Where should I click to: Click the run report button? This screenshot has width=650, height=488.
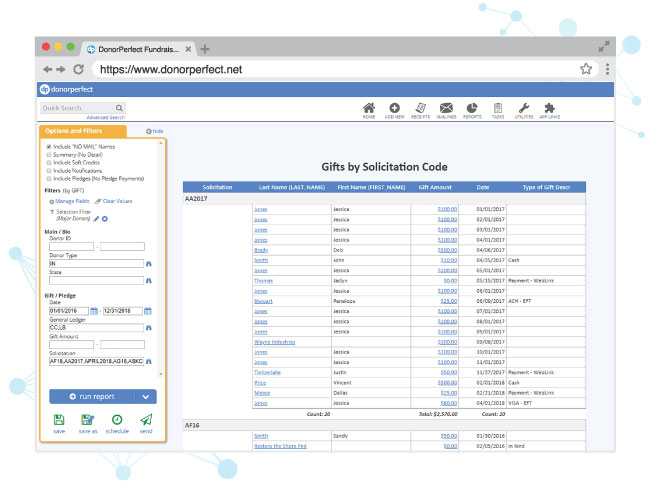(92, 397)
